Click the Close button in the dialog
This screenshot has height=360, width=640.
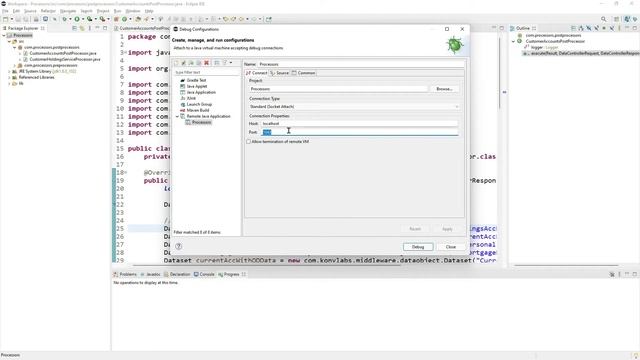[451, 247]
